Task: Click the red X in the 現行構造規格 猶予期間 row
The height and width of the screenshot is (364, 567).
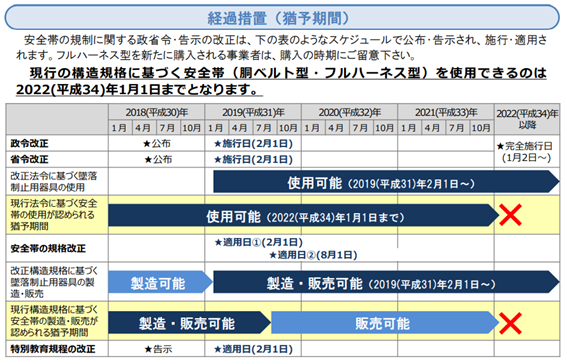Action: [x=510, y=323]
